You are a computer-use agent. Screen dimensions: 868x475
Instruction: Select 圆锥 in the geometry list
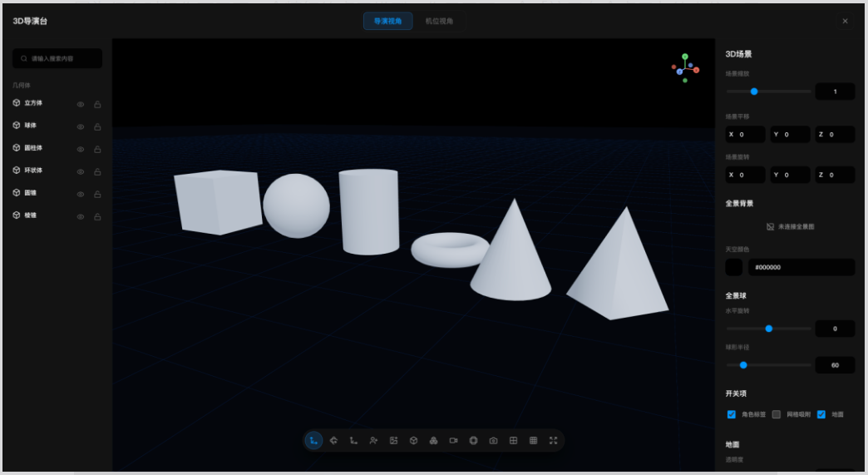[31, 193]
